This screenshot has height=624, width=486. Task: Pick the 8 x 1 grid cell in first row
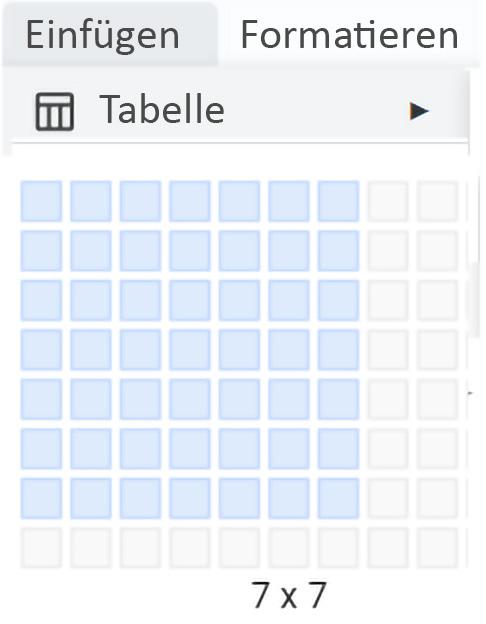pyautogui.click(x=388, y=201)
